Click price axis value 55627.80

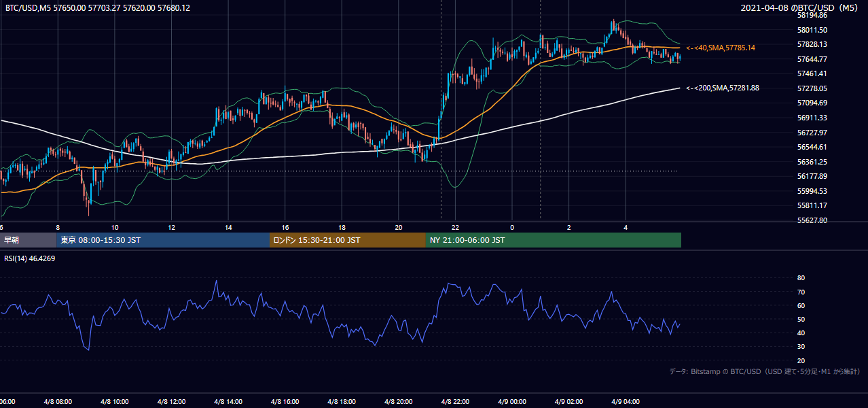pos(812,220)
